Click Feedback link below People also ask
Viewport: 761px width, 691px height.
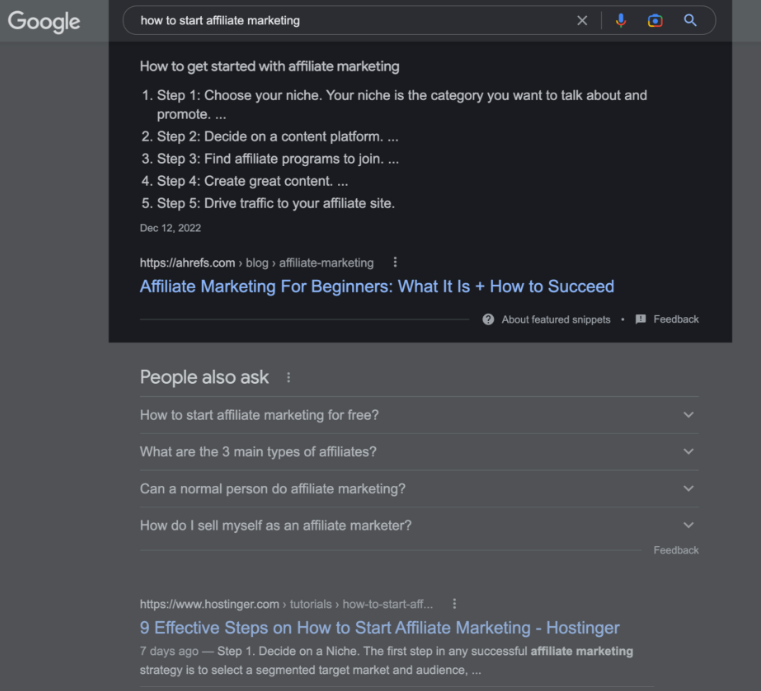tap(676, 551)
